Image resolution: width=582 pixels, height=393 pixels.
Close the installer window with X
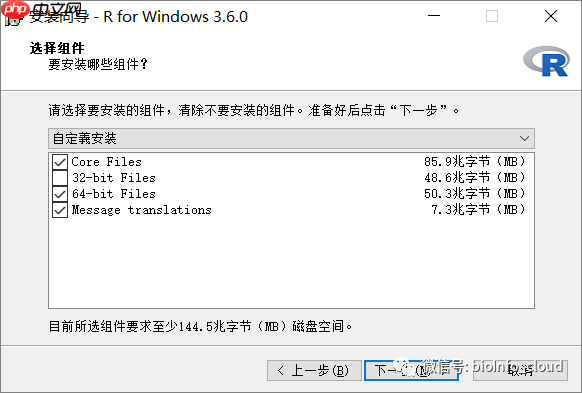click(551, 16)
